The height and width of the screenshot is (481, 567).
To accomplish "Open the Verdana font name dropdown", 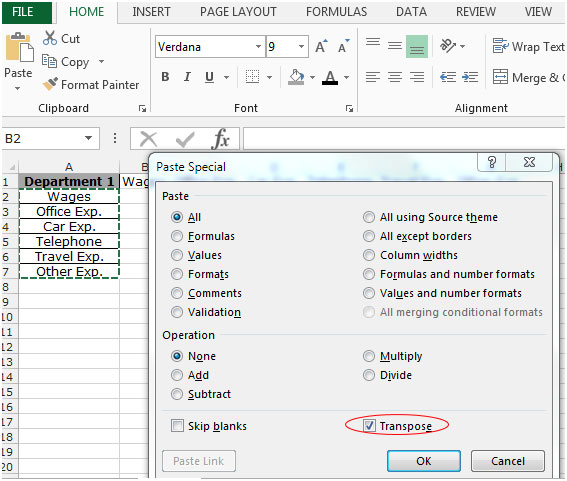I will 258,47.
